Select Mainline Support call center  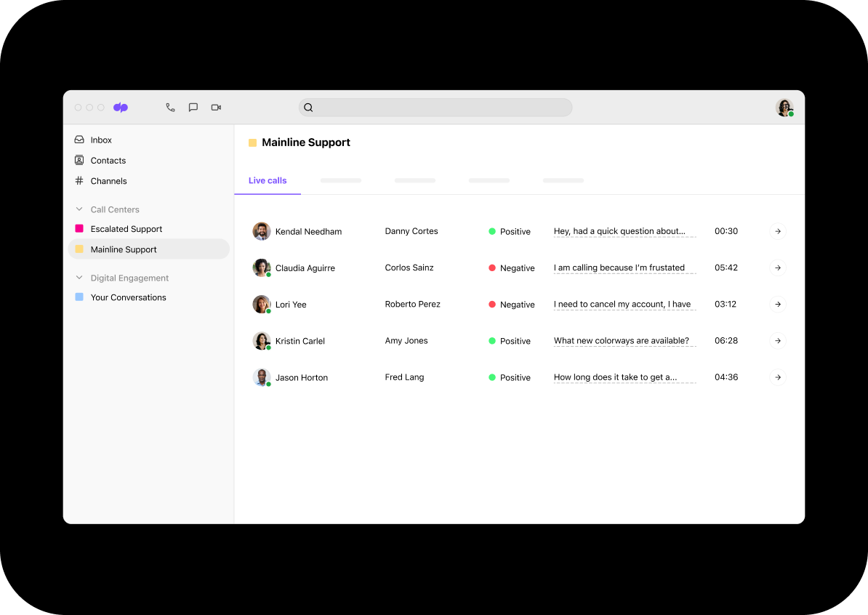(148, 249)
